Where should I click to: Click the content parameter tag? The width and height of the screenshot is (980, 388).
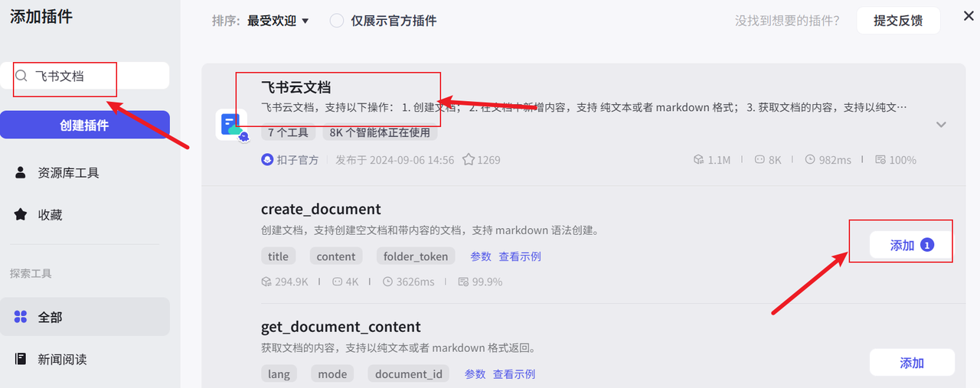click(x=336, y=256)
